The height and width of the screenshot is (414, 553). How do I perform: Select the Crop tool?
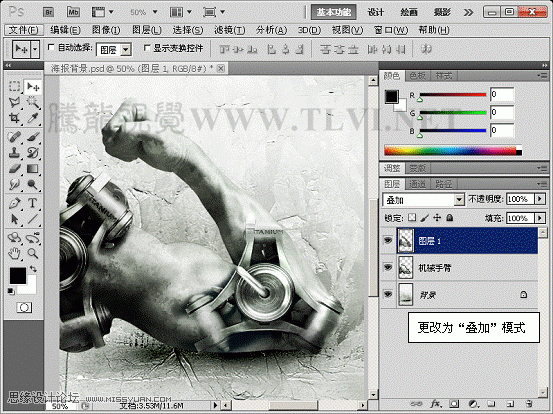14,118
